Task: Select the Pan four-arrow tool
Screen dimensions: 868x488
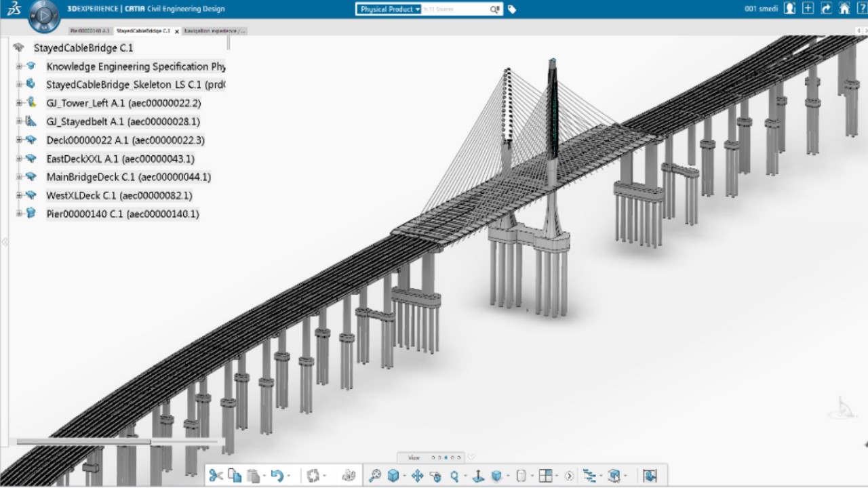Action: point(417,476)
